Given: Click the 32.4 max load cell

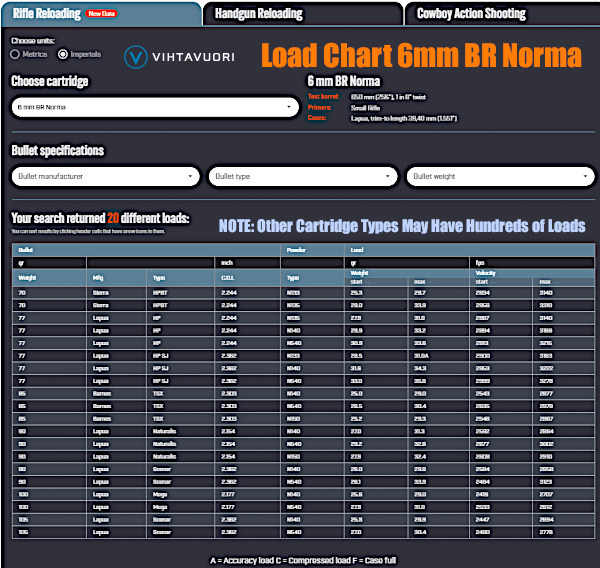Looking at the screenshot, I should tap(439, 457).
